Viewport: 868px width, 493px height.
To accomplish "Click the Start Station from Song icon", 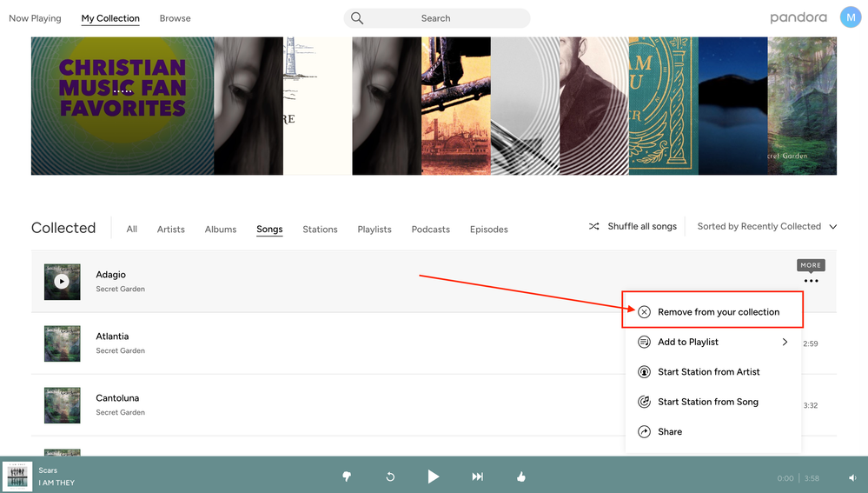I will coord(644,402).
